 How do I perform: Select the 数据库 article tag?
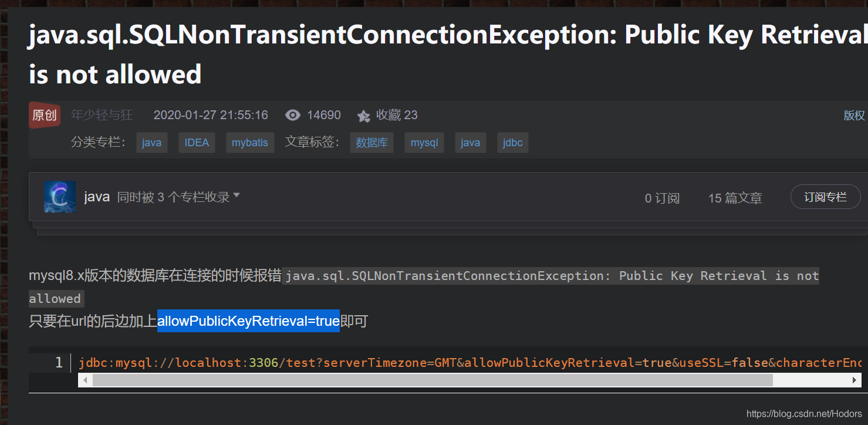(x=371, y=142)
